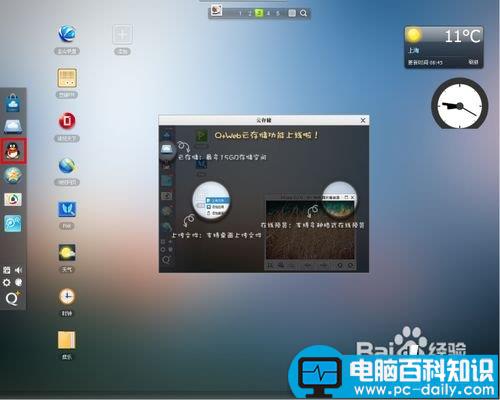Click the cloud storage intro image in dialog
The width and height of the screenshot is (500, 400).
point(264,199)
